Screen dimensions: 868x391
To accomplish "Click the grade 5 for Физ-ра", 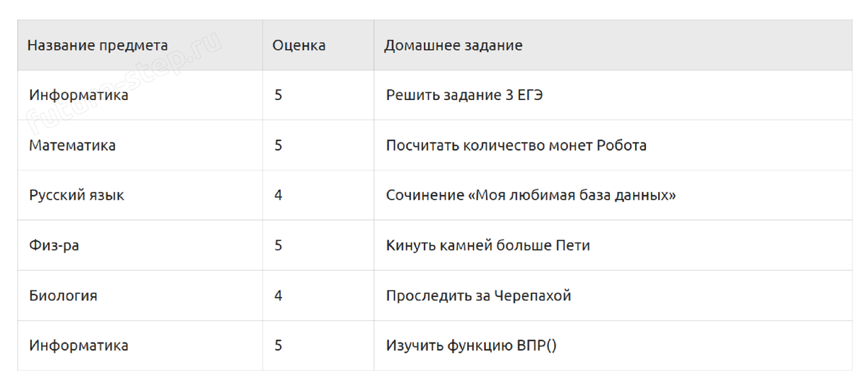I will coord(318,245).
